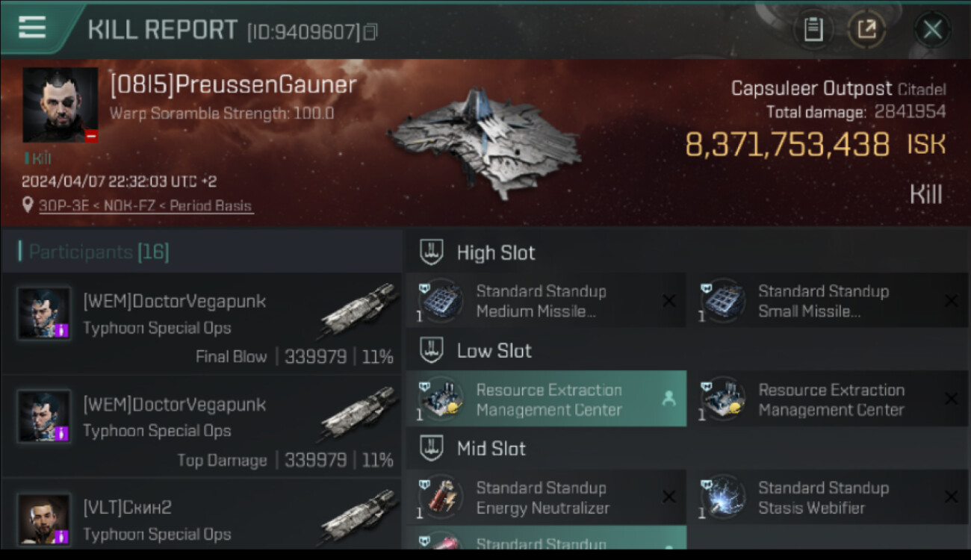Tap the share/export kill report icon
The image size is (971, 560).
pos(866,30)
